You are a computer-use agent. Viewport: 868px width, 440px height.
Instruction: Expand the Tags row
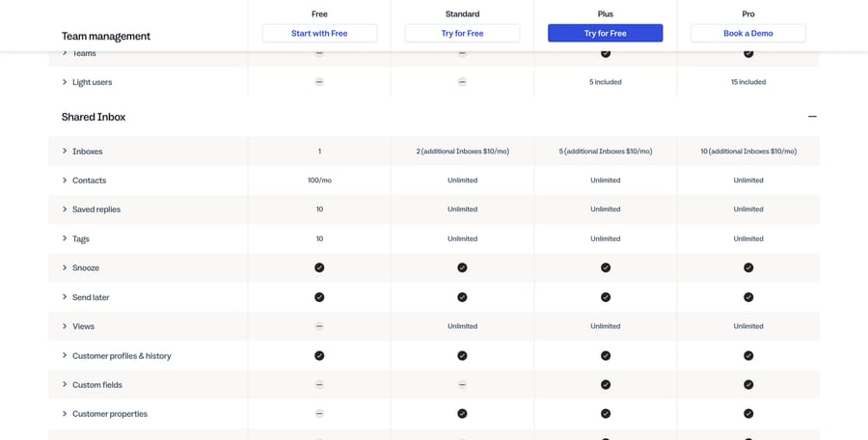[x=65, y=238]
